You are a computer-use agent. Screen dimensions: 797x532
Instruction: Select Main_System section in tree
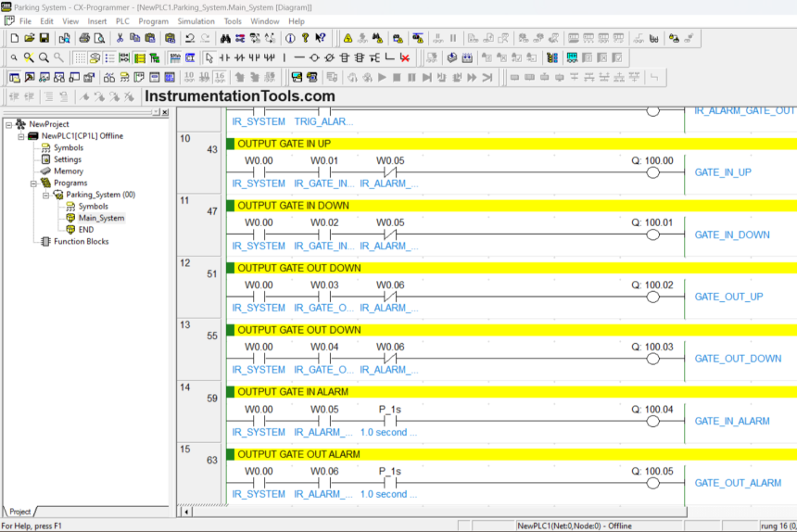(x=101, y=218)
